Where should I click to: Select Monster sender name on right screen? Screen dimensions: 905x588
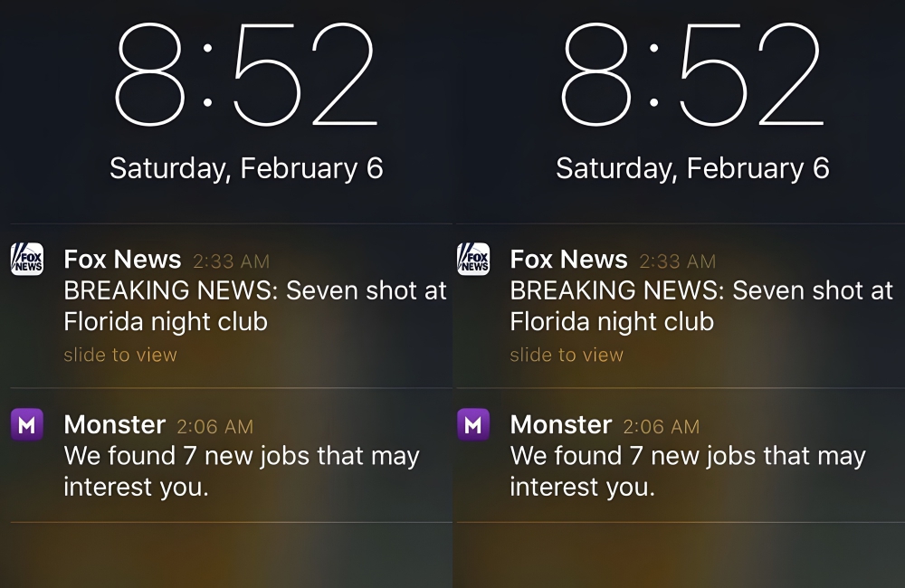pos(560,424)
